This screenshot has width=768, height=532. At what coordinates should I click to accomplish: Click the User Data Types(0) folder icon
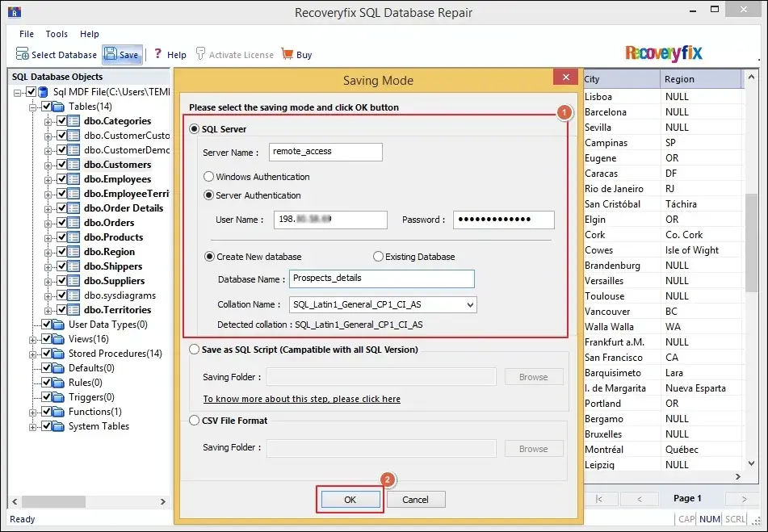point(58,325)
